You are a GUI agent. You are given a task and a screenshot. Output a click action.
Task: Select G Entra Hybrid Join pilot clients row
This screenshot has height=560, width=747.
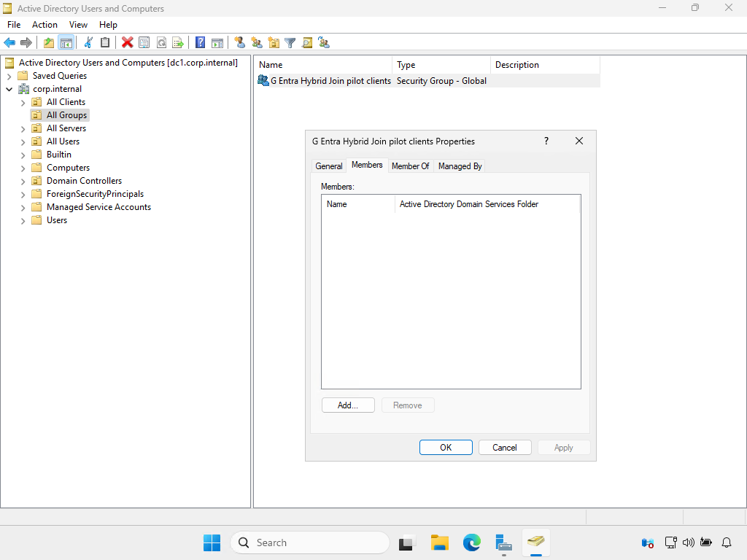click(x=427, y=81)
